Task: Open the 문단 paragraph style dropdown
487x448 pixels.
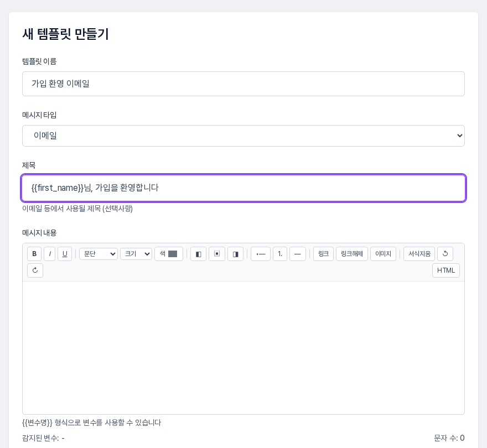Action: 99,254
